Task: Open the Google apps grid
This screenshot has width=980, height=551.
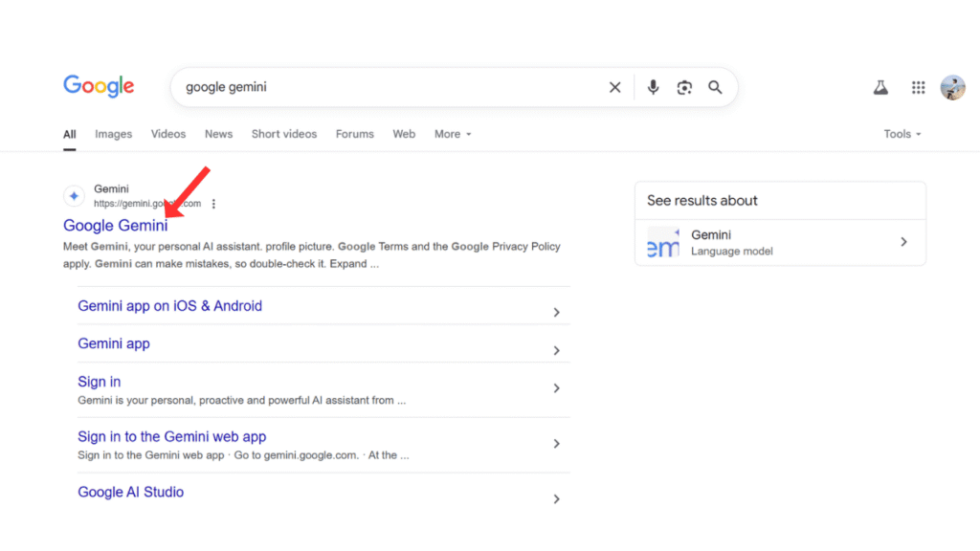Action: pos(918,87)
